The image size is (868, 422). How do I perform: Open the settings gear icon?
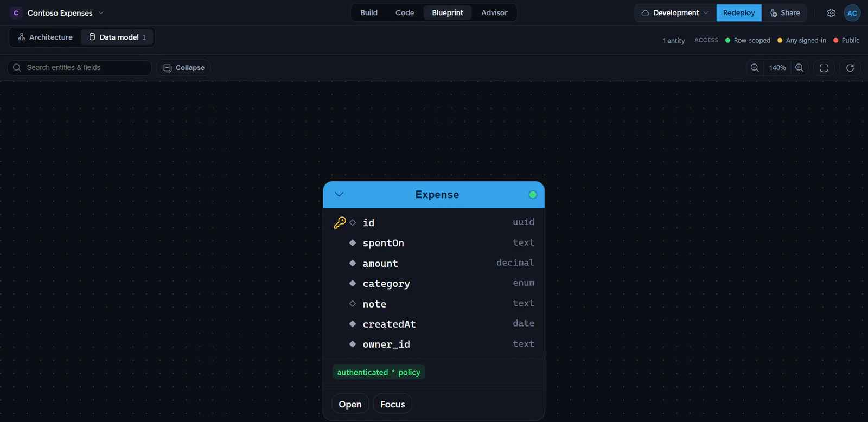(x=831, y=13)
